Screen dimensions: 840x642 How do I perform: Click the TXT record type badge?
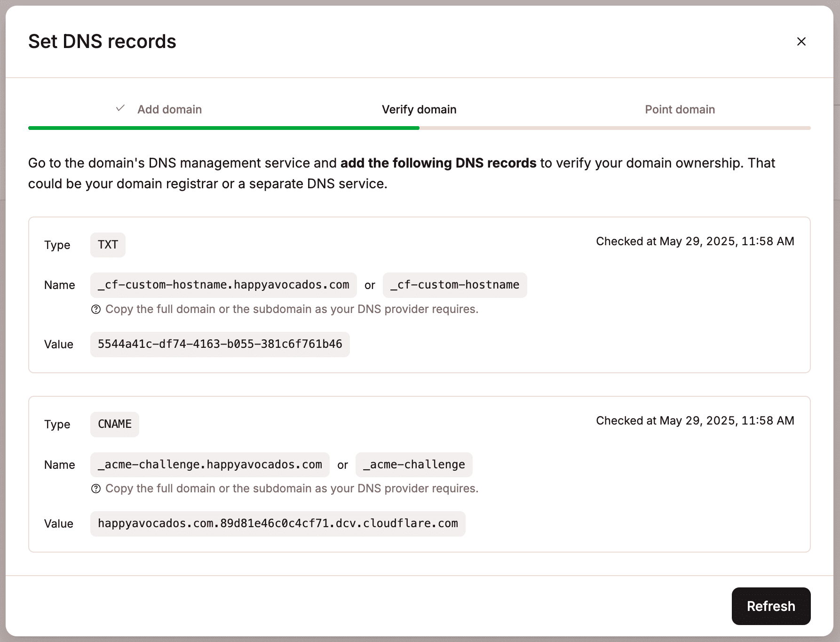(108, 245)
